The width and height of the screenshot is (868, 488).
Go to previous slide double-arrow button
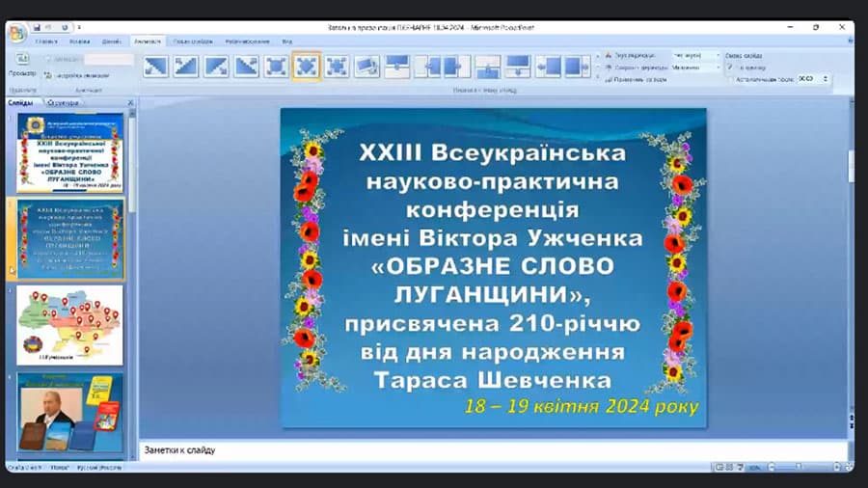tap(852, 418)
